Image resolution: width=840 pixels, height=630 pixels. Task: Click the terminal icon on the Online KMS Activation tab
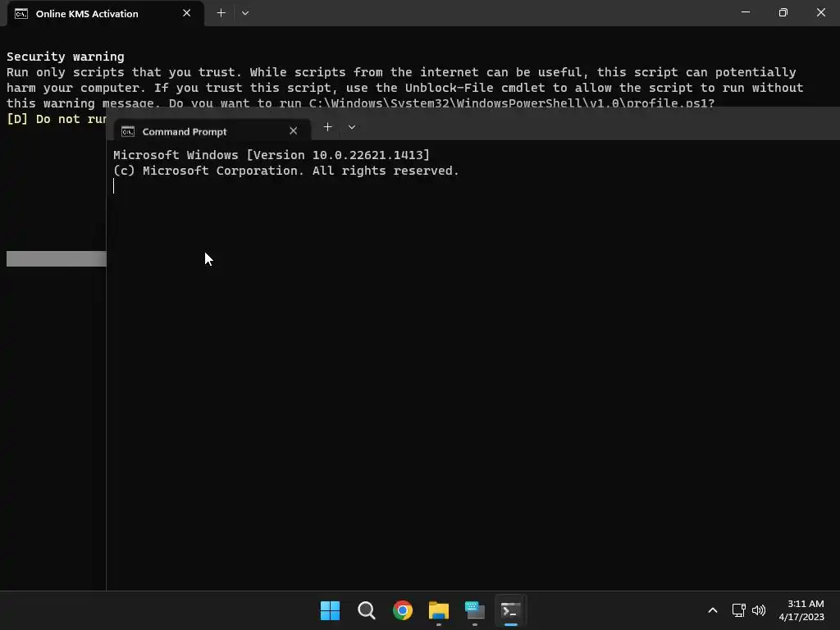(21, 14)
